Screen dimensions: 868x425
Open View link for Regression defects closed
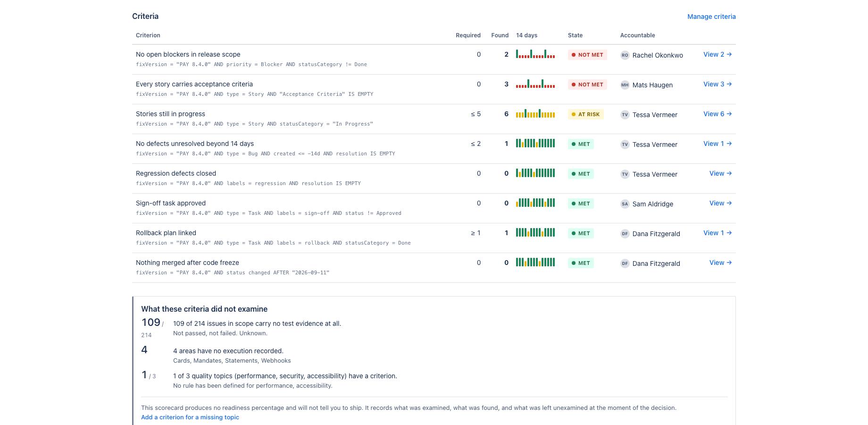[x=721, y=173]
